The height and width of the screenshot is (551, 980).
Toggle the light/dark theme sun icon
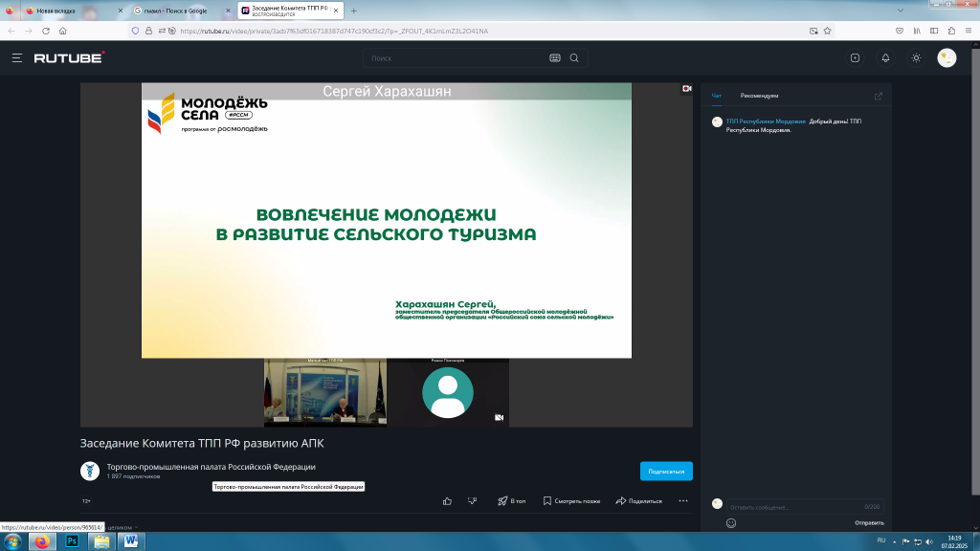click(916, 57)
